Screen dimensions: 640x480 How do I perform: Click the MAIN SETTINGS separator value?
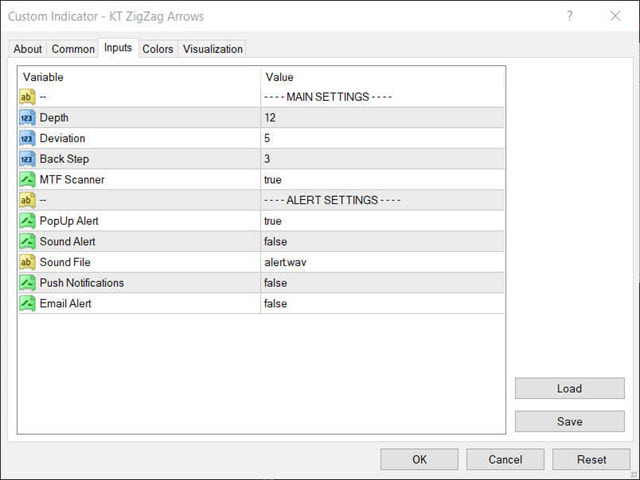click(x=328, y=97)
